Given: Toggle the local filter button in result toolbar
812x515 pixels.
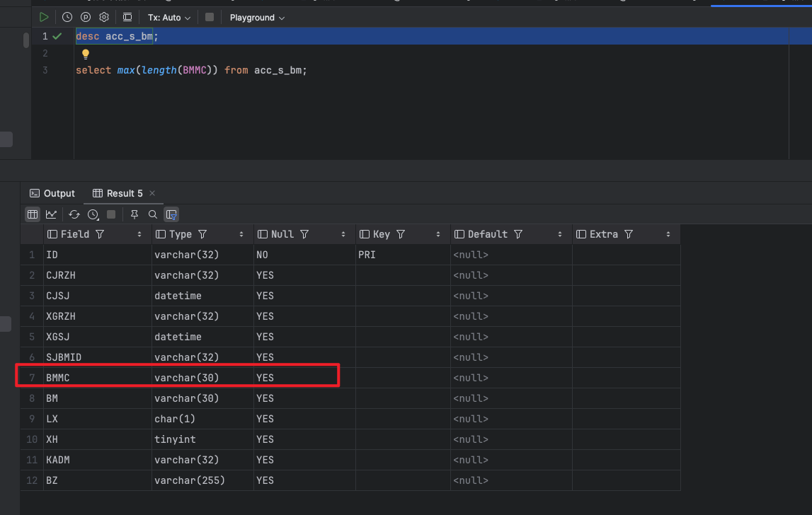Looking at the screenshot, I should [x=171, y=214].
